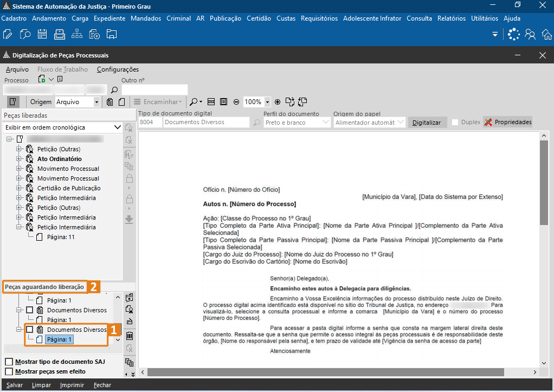Check the box of the last Documentos Diversos
The height and width of the screenshot is (392, 554).
point(30,330)
